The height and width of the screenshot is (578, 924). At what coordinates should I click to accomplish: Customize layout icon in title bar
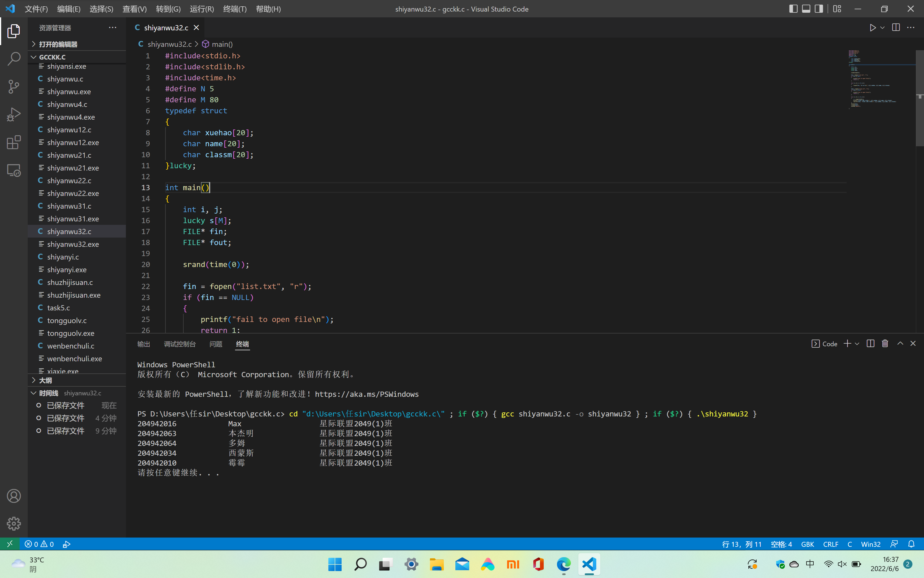point(837,9)
